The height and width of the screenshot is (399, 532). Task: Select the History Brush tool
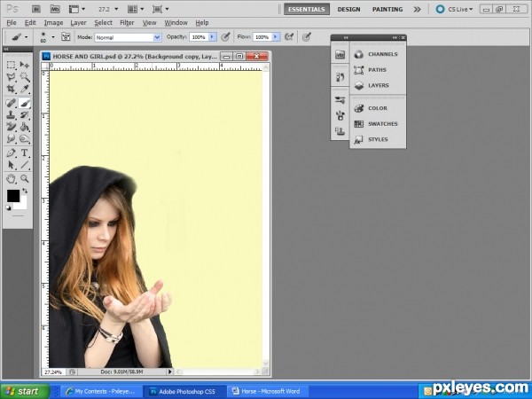[25, 115]
